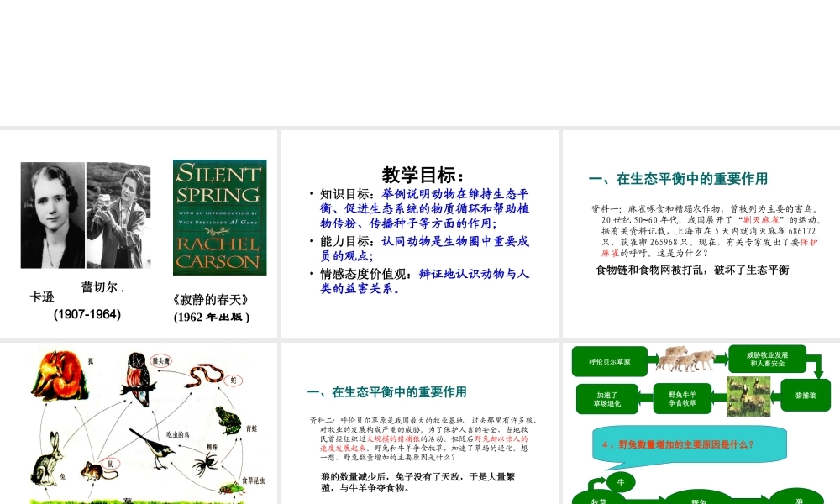840x504 pixels.
Task: Click the slide title above the 资料一 paragraph
Action: tap(678, 179)
